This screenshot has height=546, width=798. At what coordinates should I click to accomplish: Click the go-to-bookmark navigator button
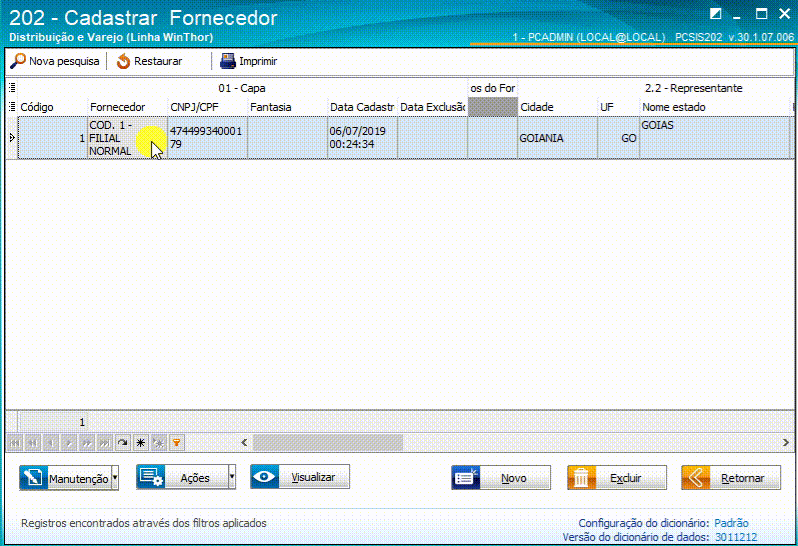click(x=158, y=443)
